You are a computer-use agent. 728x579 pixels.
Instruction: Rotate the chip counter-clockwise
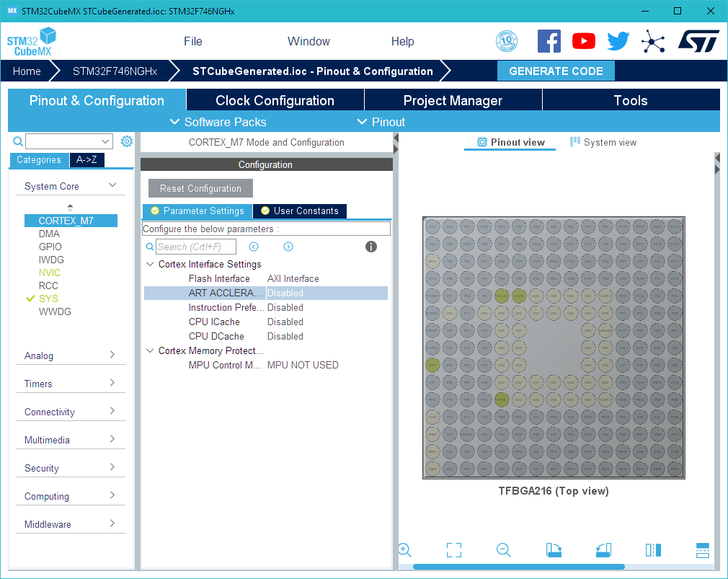[603, 550]
